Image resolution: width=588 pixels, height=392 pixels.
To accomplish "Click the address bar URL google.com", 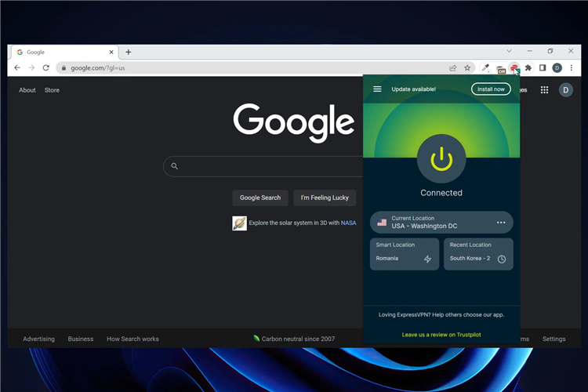I will click(x=98, y=68).
